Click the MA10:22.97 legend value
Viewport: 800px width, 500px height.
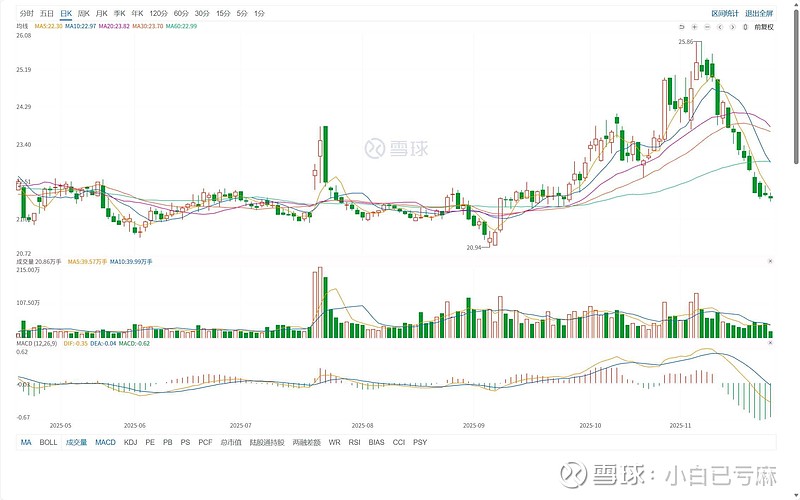(x=81, y=26)
